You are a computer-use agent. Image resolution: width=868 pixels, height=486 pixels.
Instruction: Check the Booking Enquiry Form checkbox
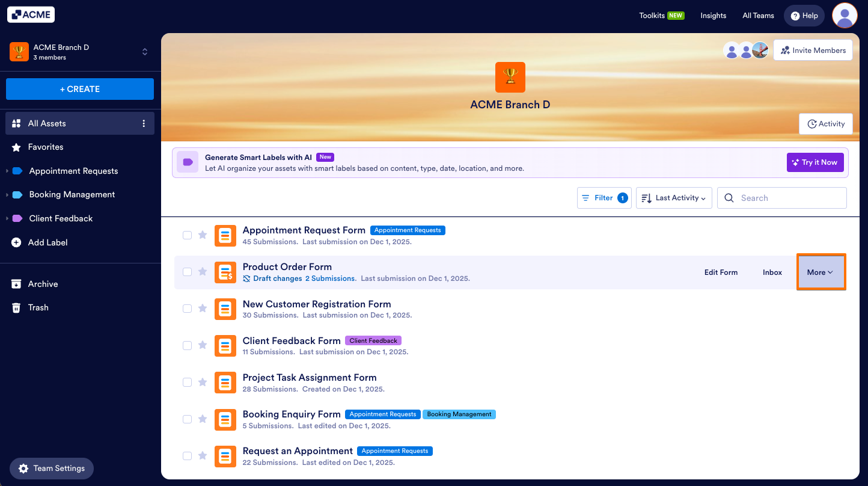[x=187, y=419]
